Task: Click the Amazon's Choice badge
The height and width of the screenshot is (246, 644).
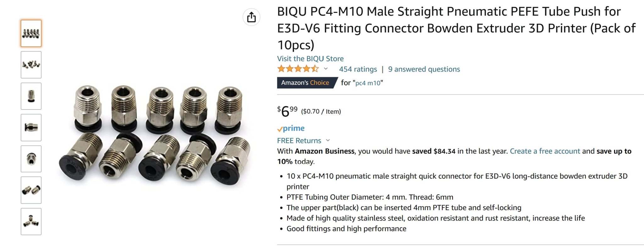Action: [x=305, y=83]
